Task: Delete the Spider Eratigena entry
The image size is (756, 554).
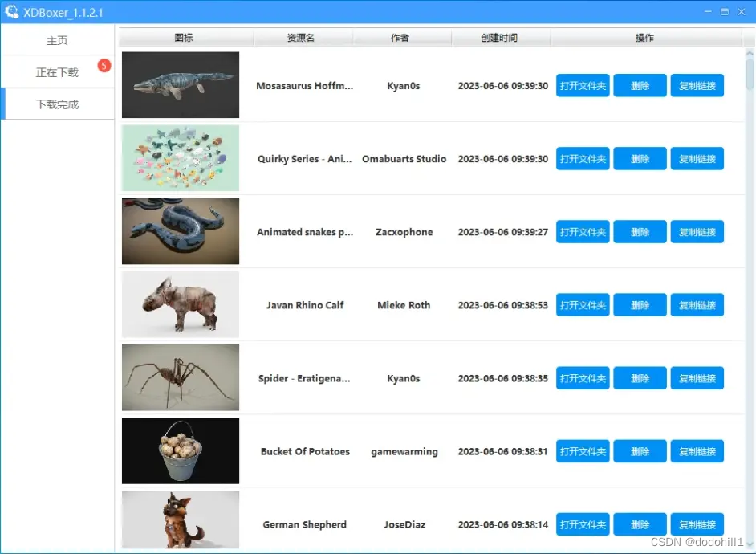Action: click(x=640, y=378)
